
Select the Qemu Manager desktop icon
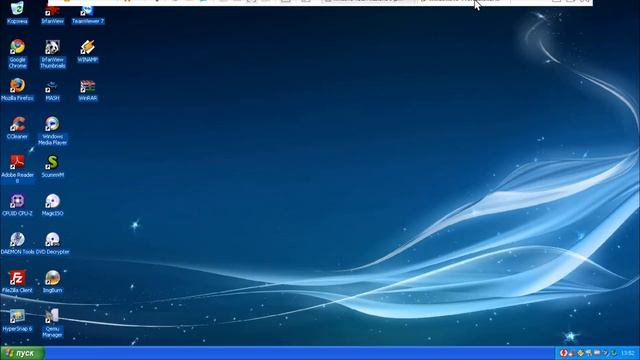click(52, 323)
